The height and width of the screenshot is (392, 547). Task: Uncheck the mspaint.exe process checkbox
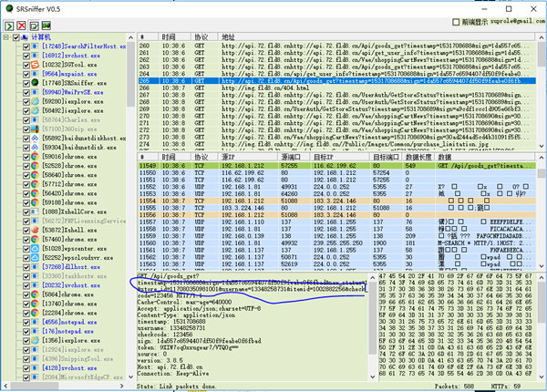point(26,74)
